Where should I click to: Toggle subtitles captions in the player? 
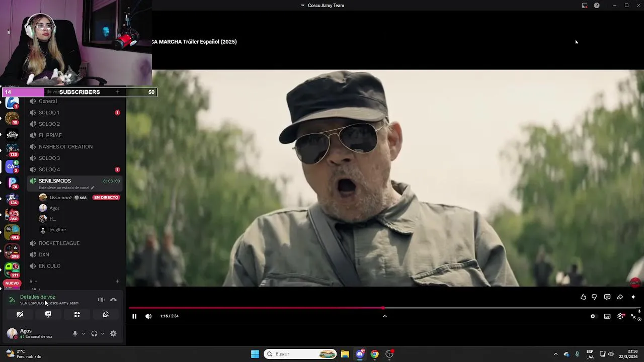pyautogui.click(x=607, y=316)
